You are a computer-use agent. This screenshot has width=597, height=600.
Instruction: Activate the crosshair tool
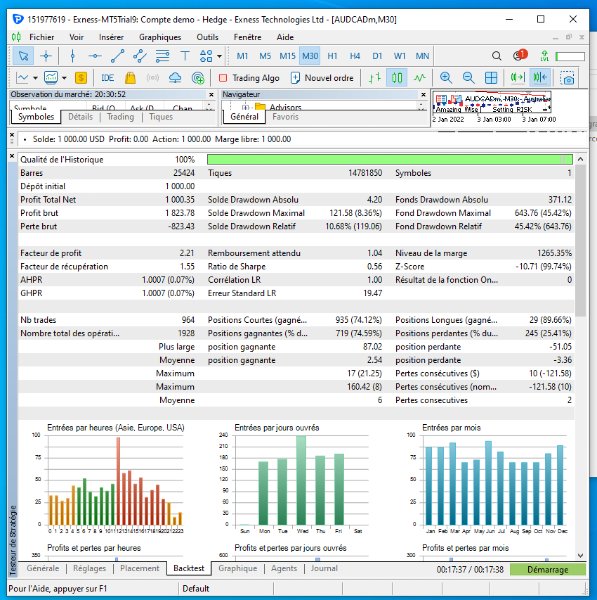pyautogui.click(x=46, y=56)
